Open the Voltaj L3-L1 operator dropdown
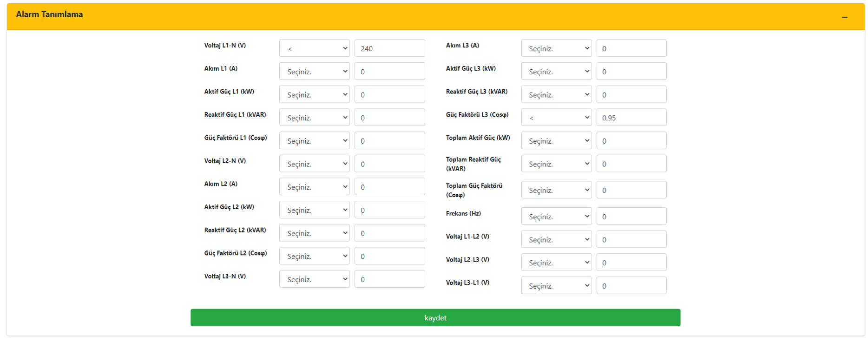The width and height of the screenshot is (868, 343). [x=556, y=285]
